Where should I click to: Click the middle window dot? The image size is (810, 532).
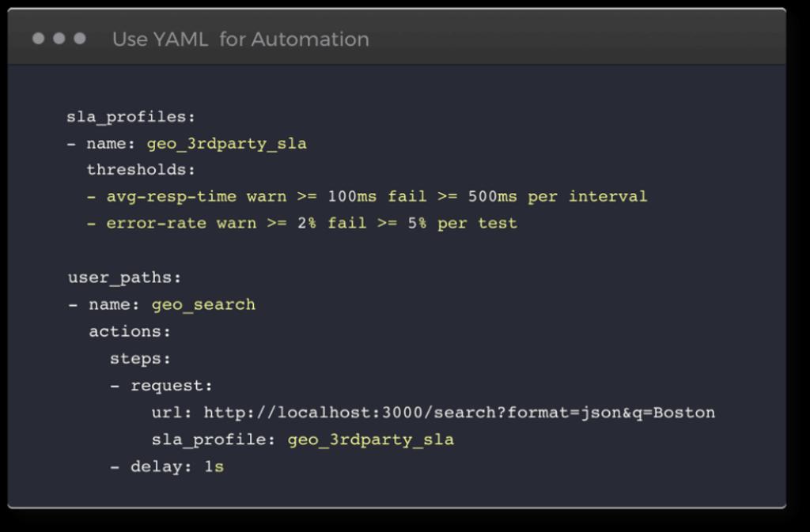click(x=59, y=38)
